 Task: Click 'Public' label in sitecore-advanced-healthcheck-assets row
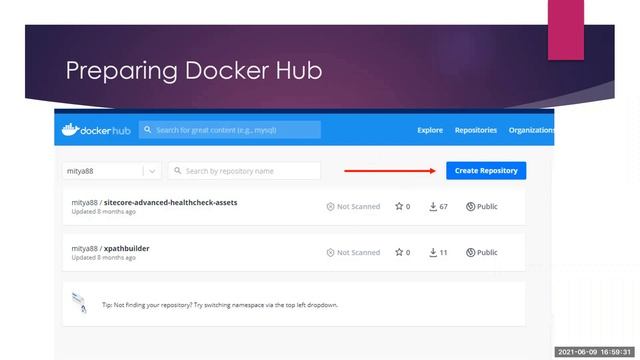point(487,207)
